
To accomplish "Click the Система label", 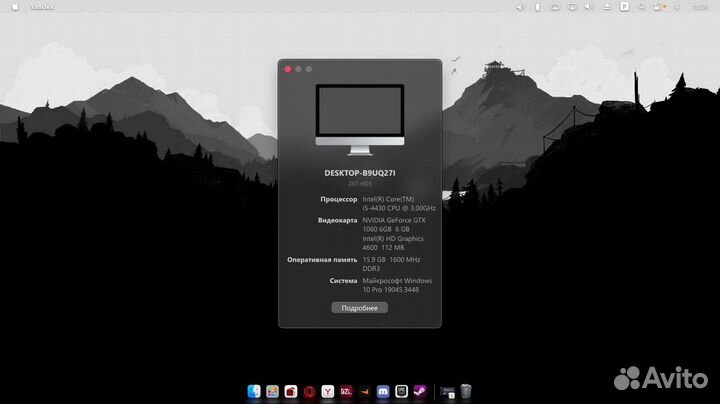I will pos(343,281).
